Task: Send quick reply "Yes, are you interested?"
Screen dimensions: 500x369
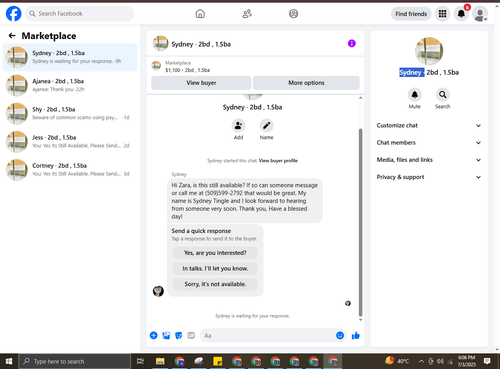Action: coord(215,253)
